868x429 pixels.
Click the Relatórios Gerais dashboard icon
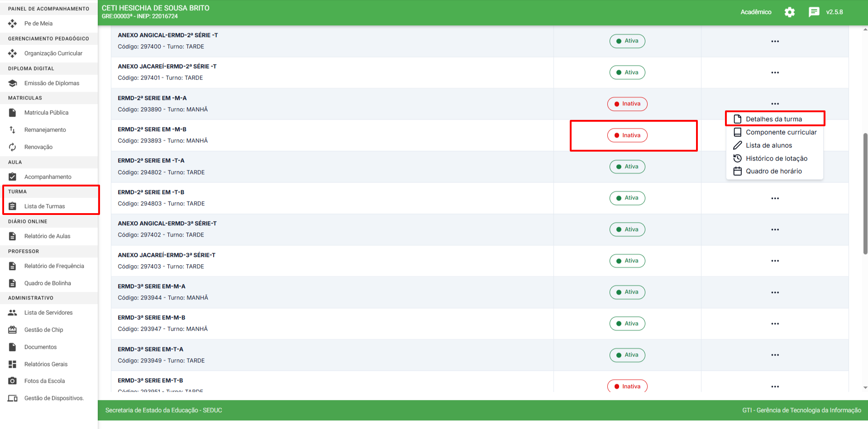click(x=13, y=364)
